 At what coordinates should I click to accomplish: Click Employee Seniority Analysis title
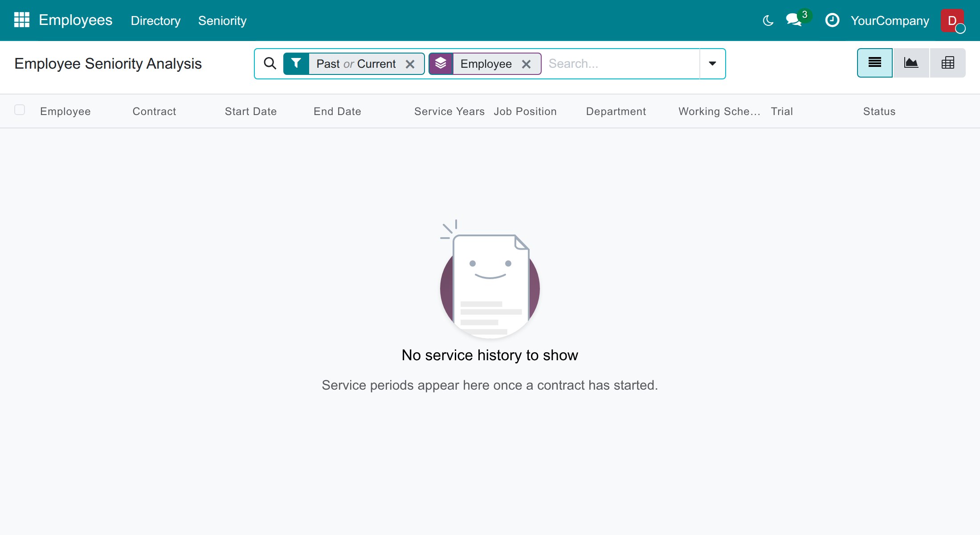(x=108, y=63)
